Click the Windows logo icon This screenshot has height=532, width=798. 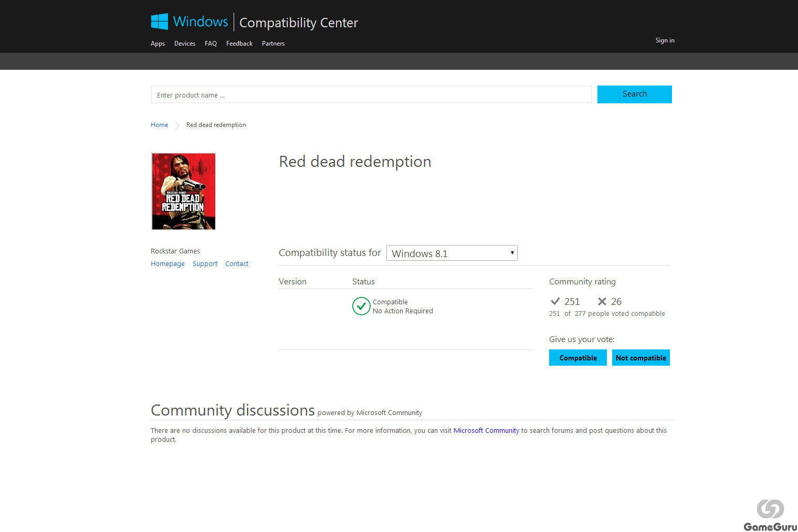(x=159, y=22)
